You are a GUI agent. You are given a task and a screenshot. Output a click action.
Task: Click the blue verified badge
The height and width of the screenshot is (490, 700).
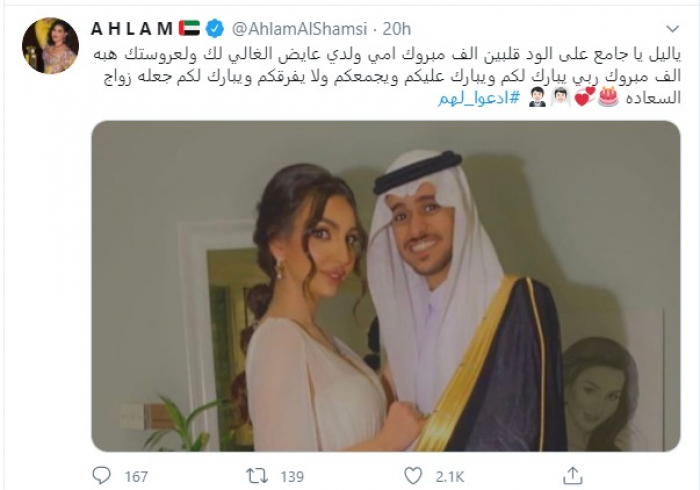tap(215, 29)
